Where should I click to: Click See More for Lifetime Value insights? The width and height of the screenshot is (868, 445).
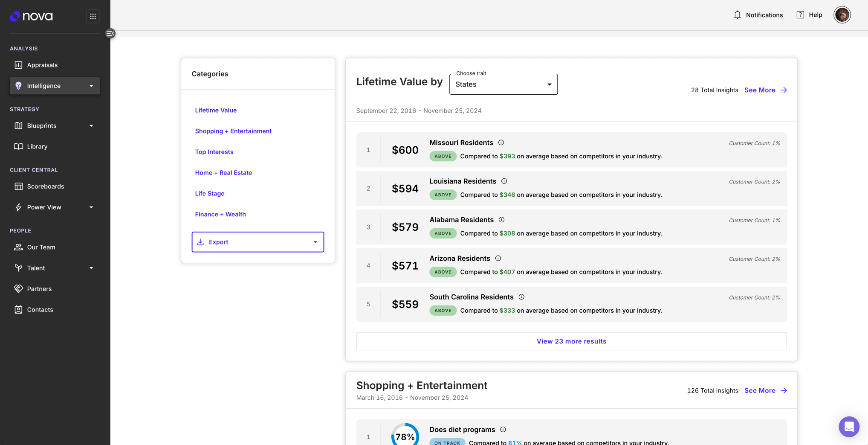[765, 90]
